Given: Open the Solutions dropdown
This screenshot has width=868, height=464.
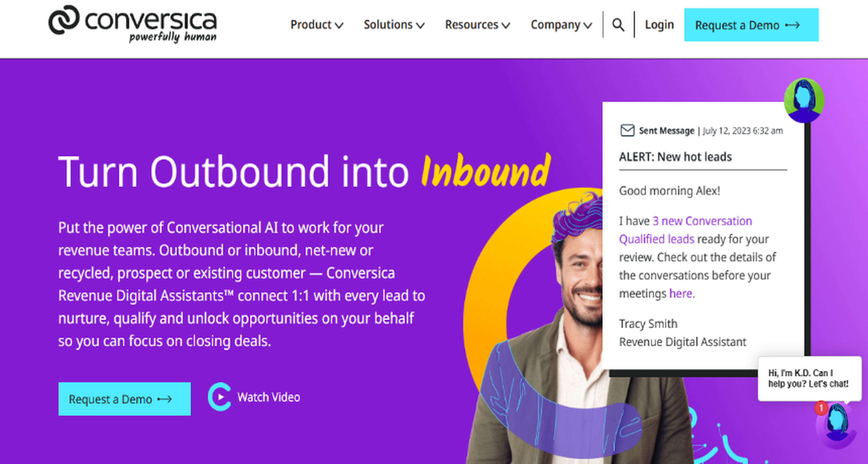Looking at the screenshot, I should point(394,25).
